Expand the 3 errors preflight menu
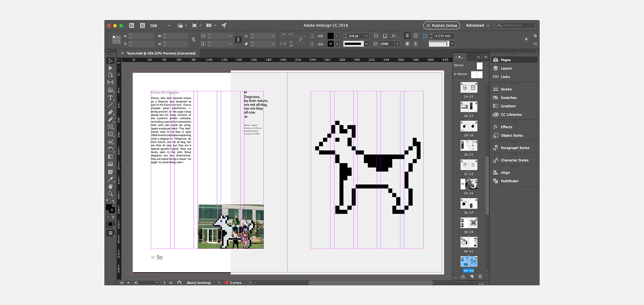This screenshot has width=644, height=305. (x=250, y=283)
